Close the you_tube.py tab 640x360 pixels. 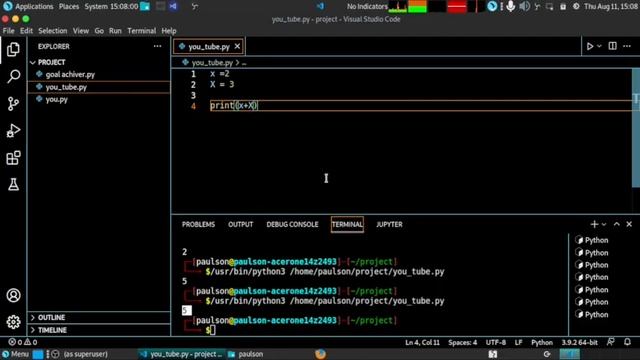pos(237,47)
